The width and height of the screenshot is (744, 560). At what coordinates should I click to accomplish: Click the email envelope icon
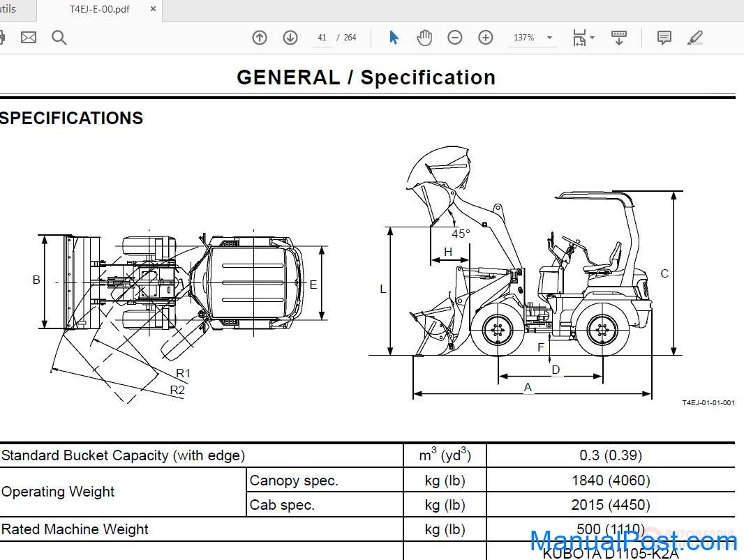click(x=29, y=38)
